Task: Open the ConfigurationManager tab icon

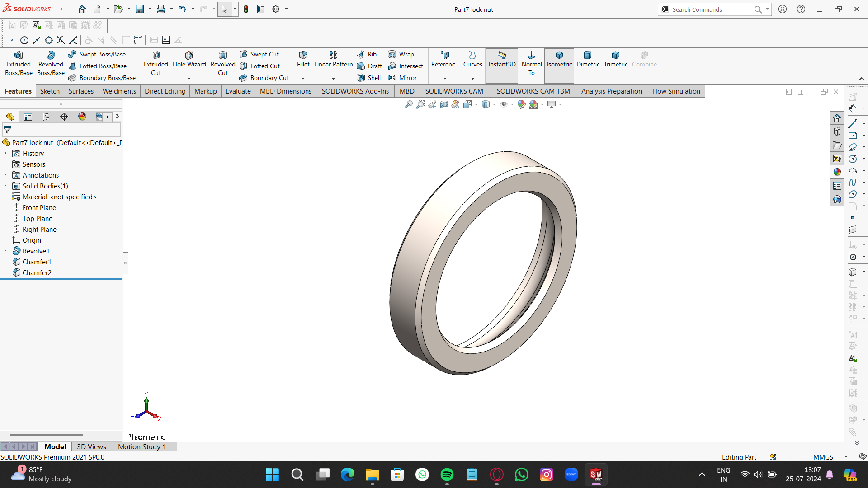Action: [x=46, y=117]
